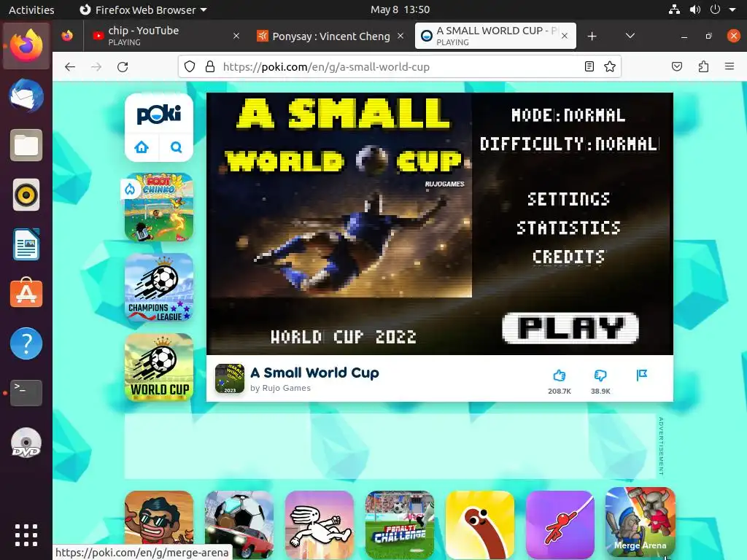Screen dimensions: 747x560
Task: Open LibreOffice Writer from the dock
Action: click(26, 244)
